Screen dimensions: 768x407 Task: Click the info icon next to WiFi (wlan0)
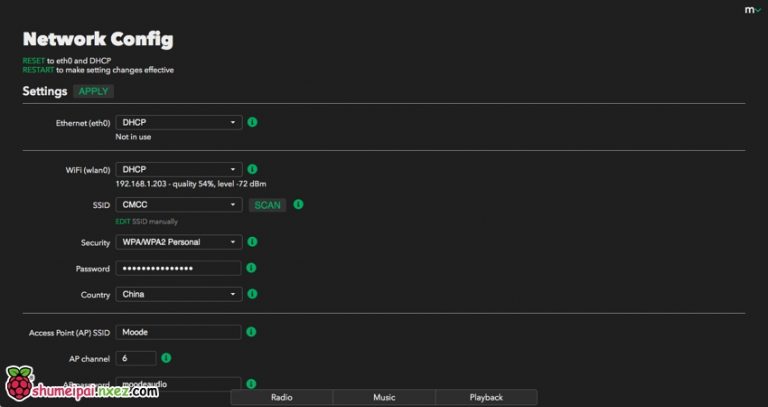click(252, 170)
